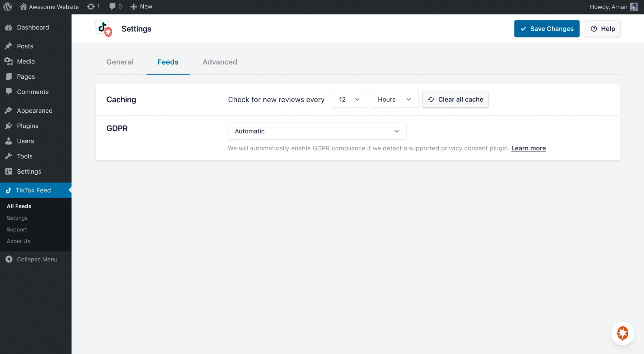Image resolution: width=644 pixels, height=354 pixels.
Task: Open the floating orange help widget icon
Action: 622,333
